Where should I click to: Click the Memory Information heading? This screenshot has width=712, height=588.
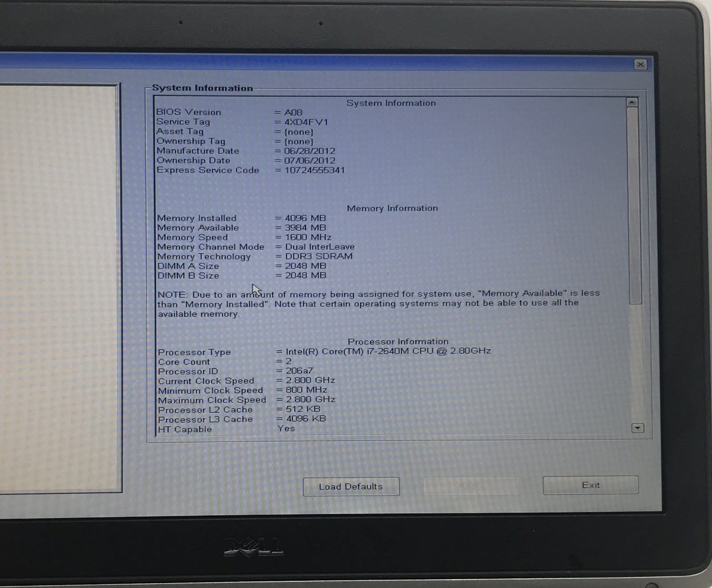(392, 208)
